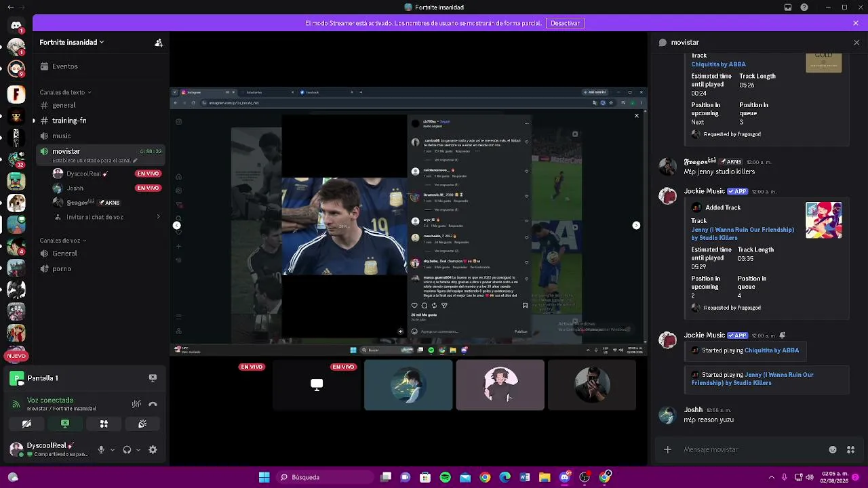Open the soundboard icon
868x488 pixels.
click(x=142, y=424)
